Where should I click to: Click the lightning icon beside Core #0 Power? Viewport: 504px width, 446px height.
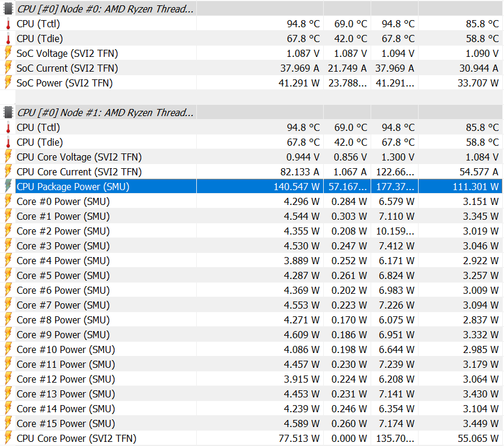point(8,201)
